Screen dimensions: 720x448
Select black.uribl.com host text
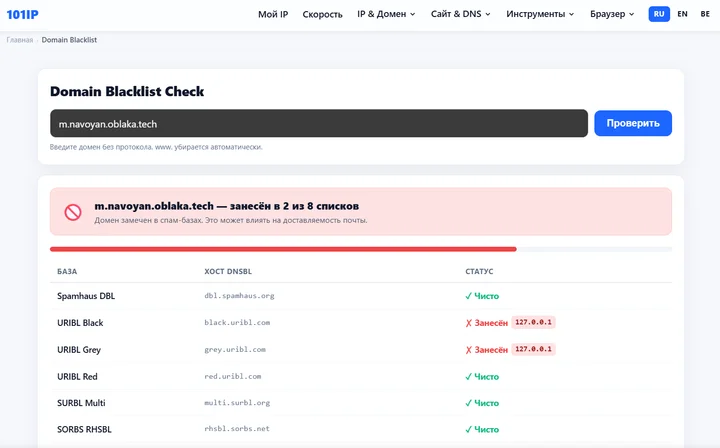tap(237, 323)
